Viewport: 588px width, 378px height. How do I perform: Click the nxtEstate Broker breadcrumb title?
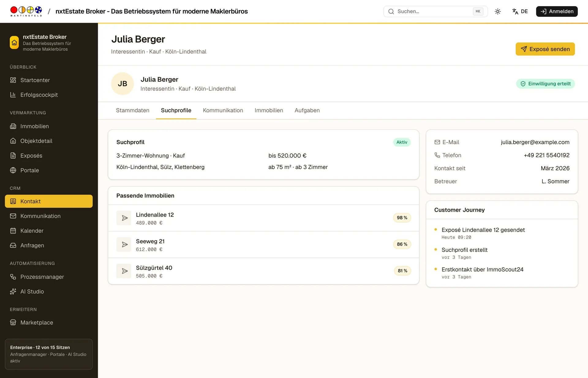pyautogui.click(x=152, y=11)
